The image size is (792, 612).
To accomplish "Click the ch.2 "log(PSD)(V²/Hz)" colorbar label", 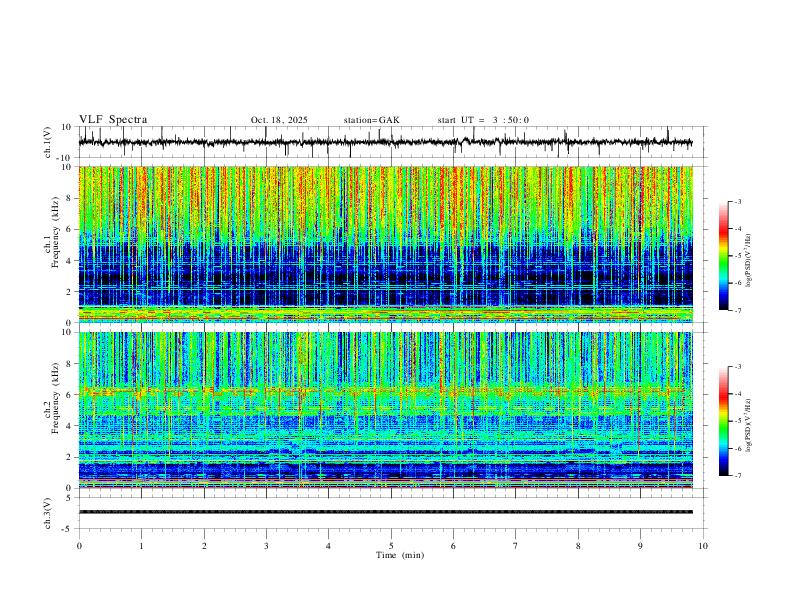I will click(748, 425).
